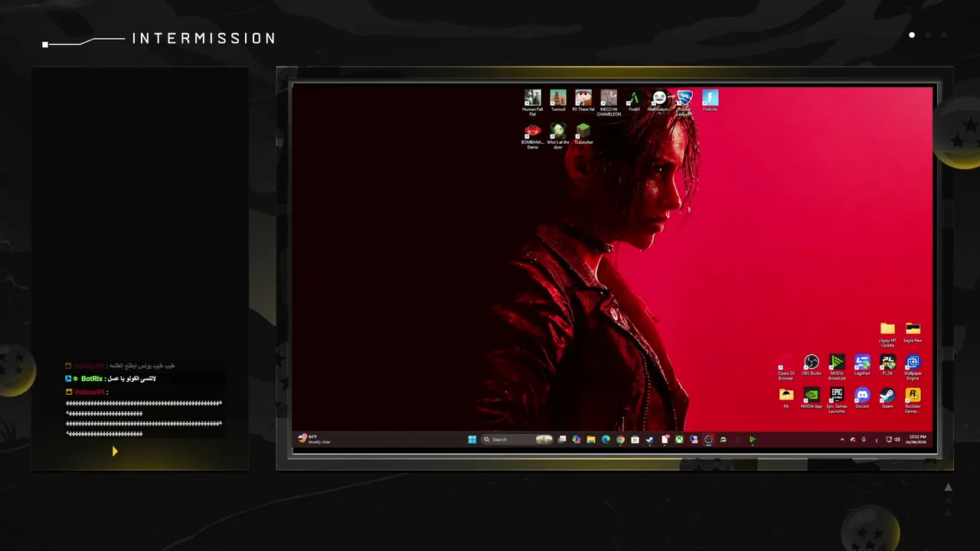This screenshot has height=551, width=980.
Task: Open the Xbox app taskbar icon
Action: (679, 439)
